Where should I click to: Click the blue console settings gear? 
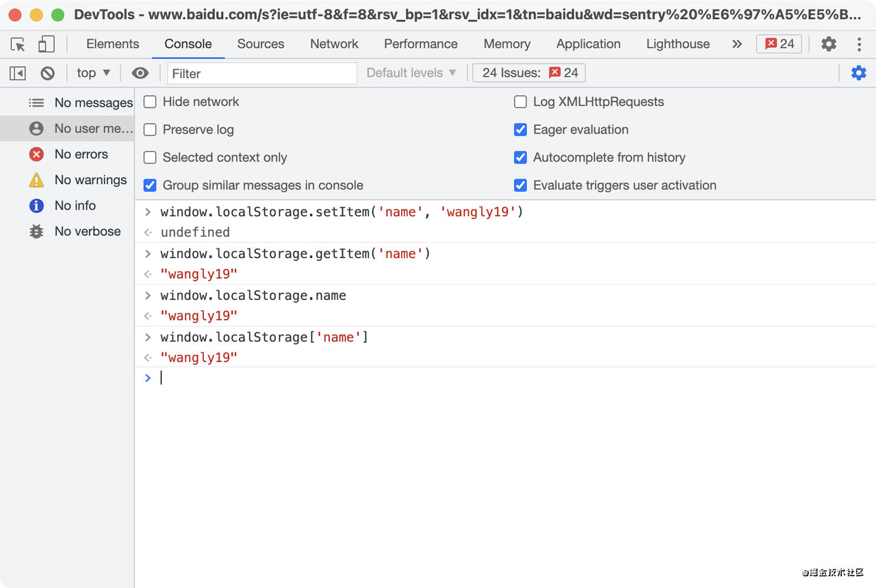click(x=858, y=73)
